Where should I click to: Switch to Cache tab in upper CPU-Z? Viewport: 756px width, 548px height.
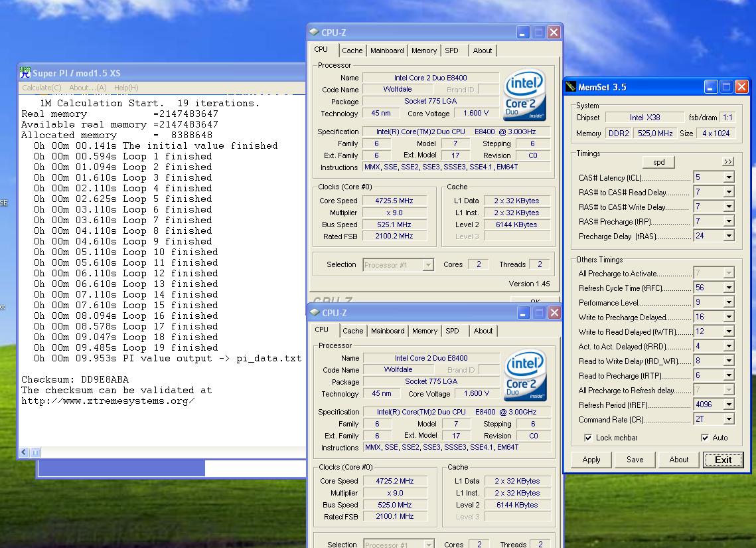point(352,50)
